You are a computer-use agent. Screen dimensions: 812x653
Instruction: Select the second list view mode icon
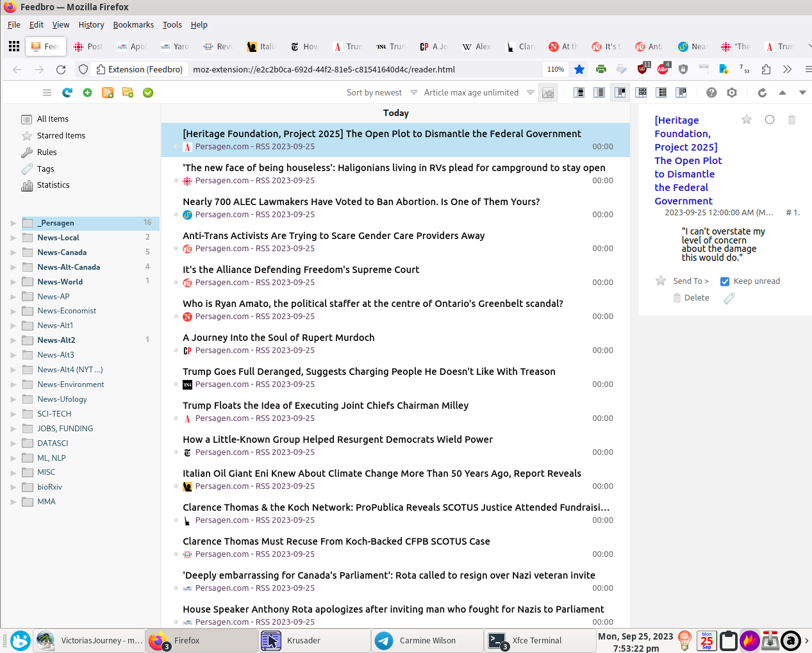point(599,93)
